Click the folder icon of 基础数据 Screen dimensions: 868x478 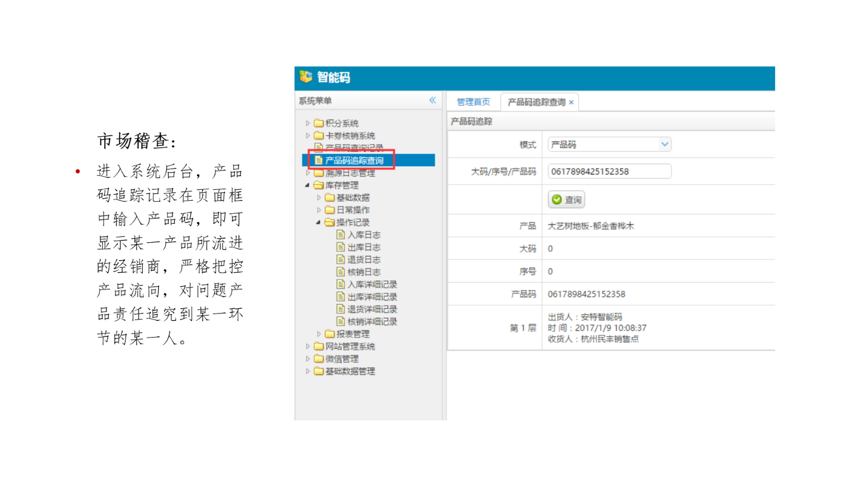click(x=330, y=198)
